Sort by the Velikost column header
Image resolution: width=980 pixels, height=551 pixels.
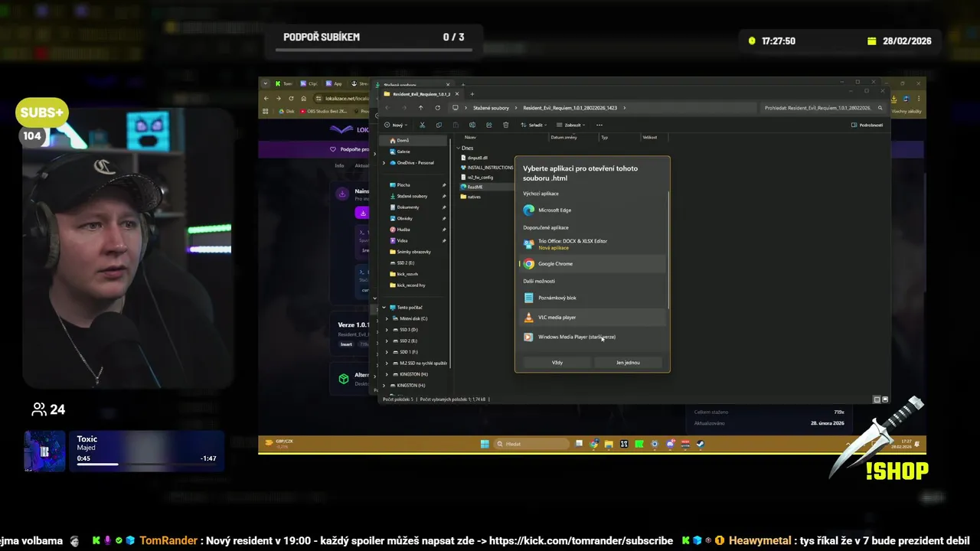pyautogui.click(x=649, y=138)
